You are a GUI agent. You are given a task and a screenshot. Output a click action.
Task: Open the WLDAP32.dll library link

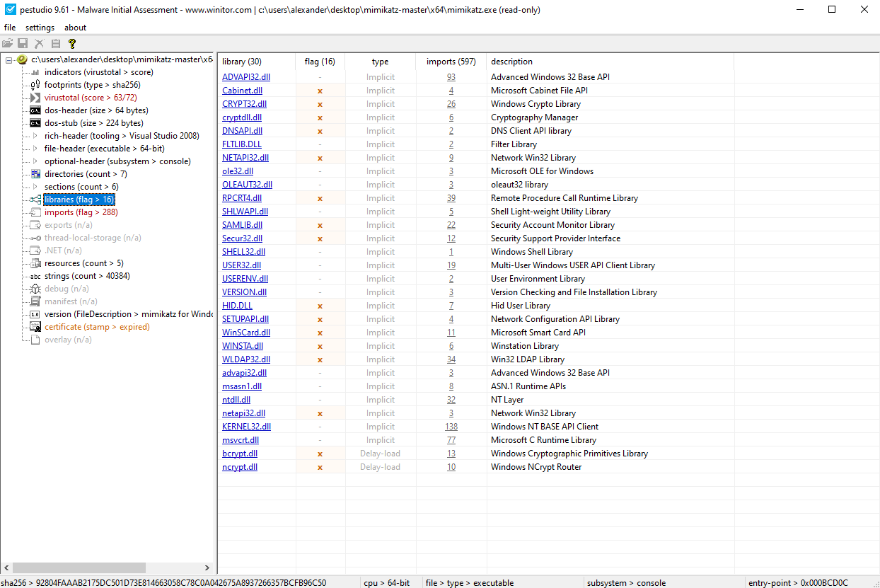246,359
